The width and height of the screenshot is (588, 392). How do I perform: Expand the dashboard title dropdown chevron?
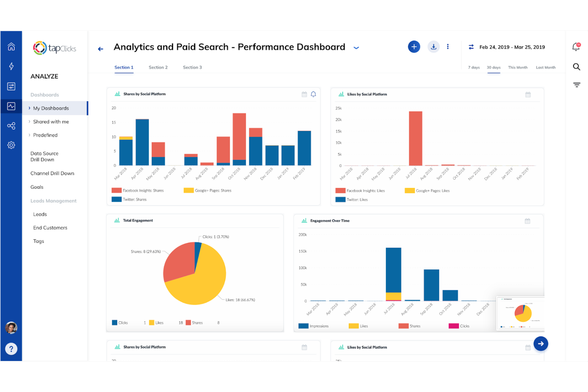356,48
